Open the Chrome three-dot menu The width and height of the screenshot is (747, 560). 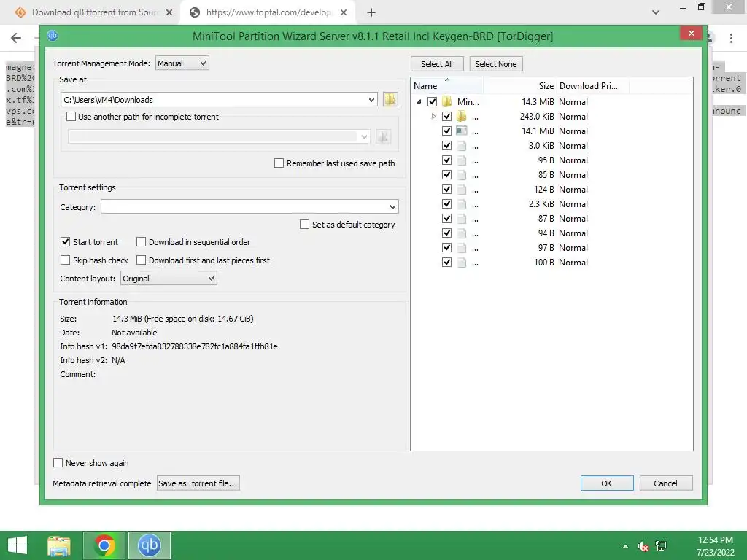731,38
